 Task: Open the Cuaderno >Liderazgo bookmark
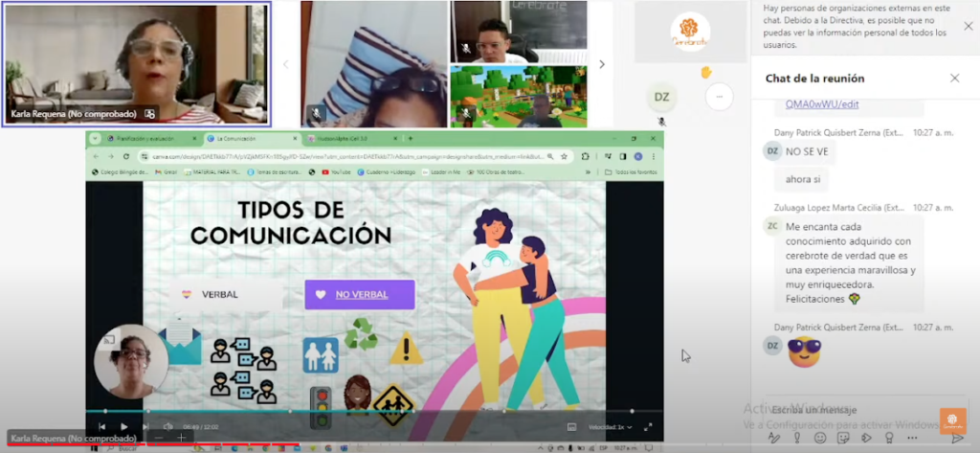tap(386, 172)
